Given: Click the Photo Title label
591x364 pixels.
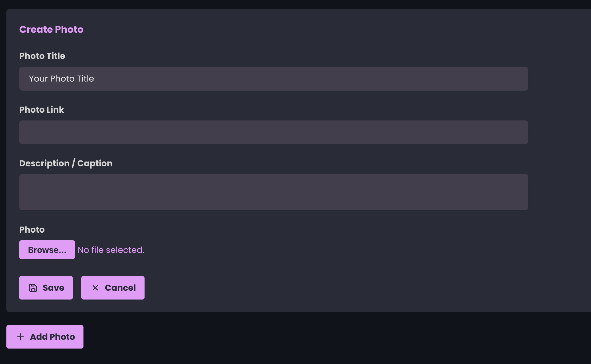Looking at the screenshot, I should click(x=42, y=56).
